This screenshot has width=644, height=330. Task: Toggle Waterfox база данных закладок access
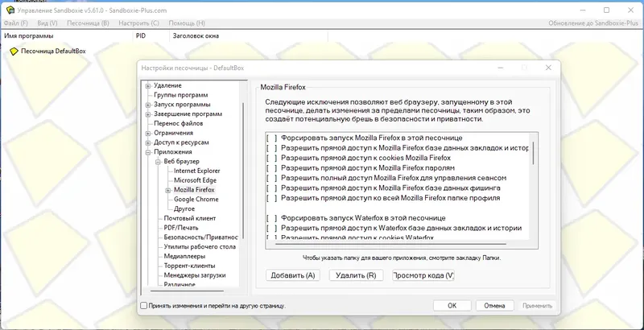coord(271,228)
